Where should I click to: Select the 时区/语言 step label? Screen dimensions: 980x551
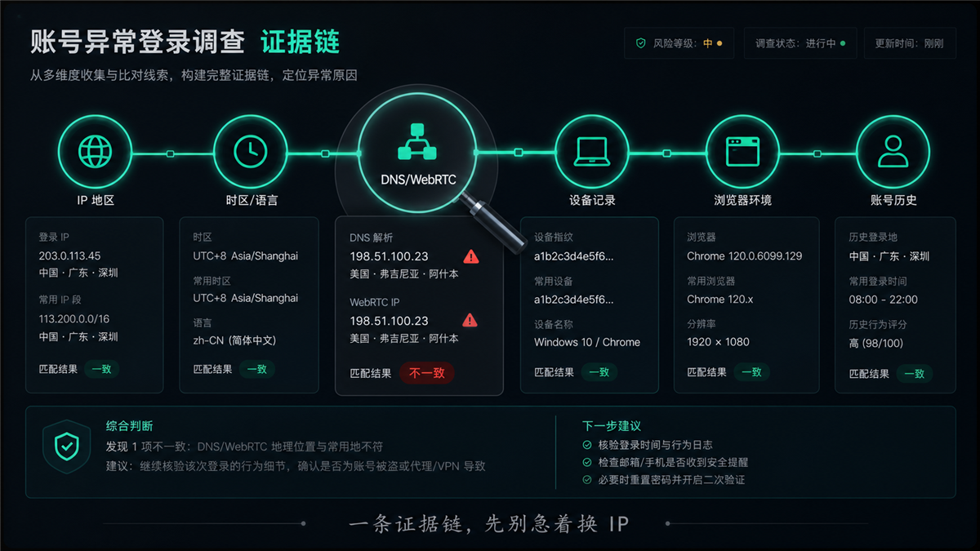point(252,200)
